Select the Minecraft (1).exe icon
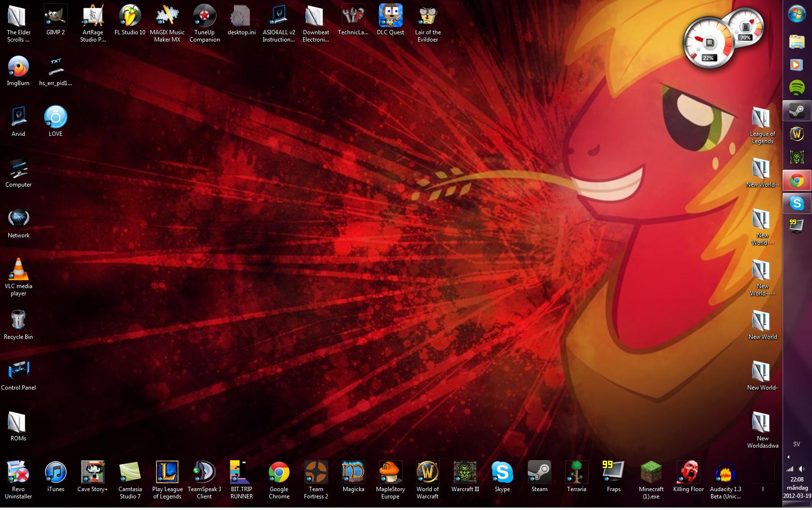 pos(651,481)
